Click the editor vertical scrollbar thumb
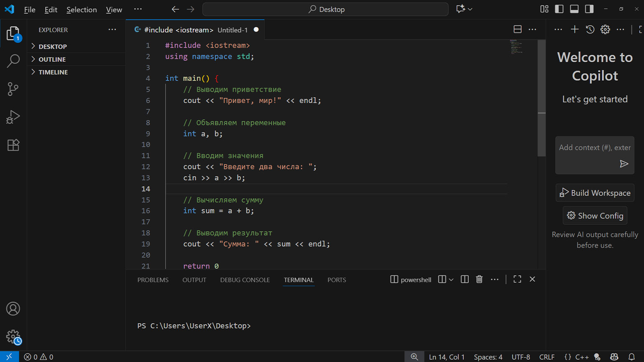 tap(542, 98)
